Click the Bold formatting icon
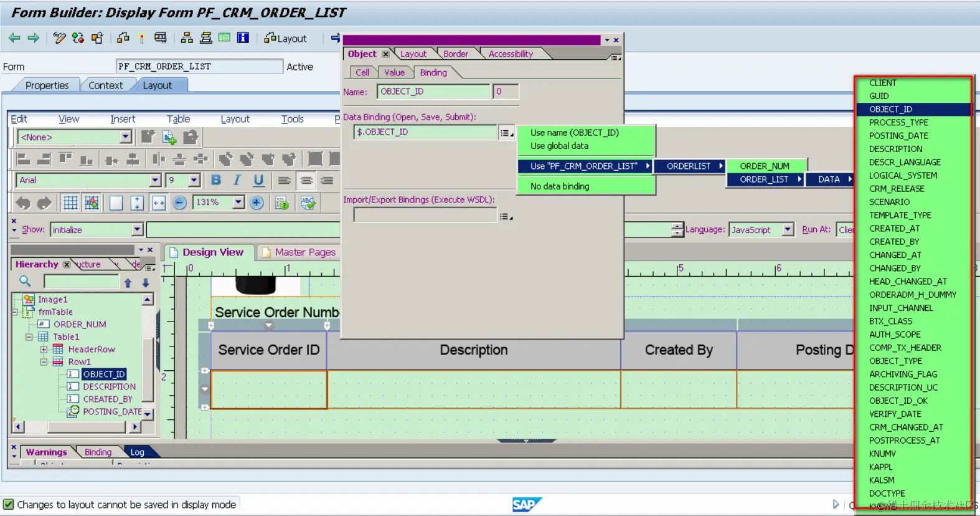This screenshot has width=980, height=516. [216, 180]
